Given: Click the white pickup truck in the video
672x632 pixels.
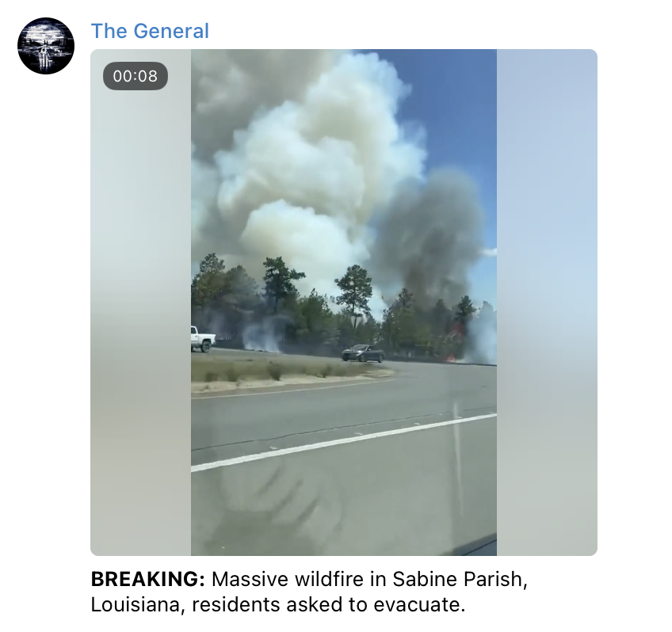Looking at the screenshot, I should 202,339.
